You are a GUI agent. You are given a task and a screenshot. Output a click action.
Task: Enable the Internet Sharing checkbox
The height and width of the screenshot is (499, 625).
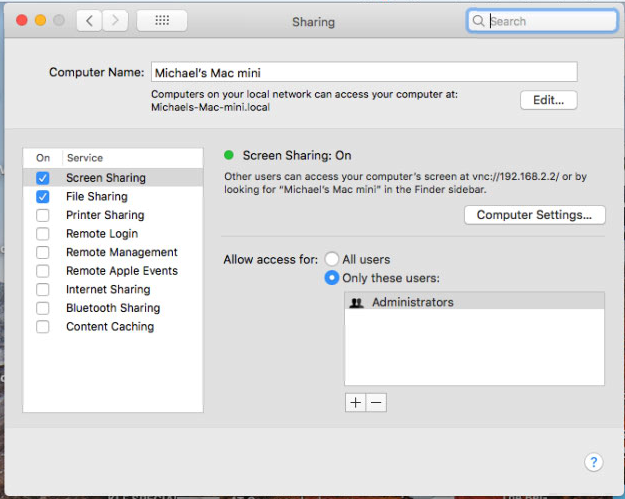point(43,289)
